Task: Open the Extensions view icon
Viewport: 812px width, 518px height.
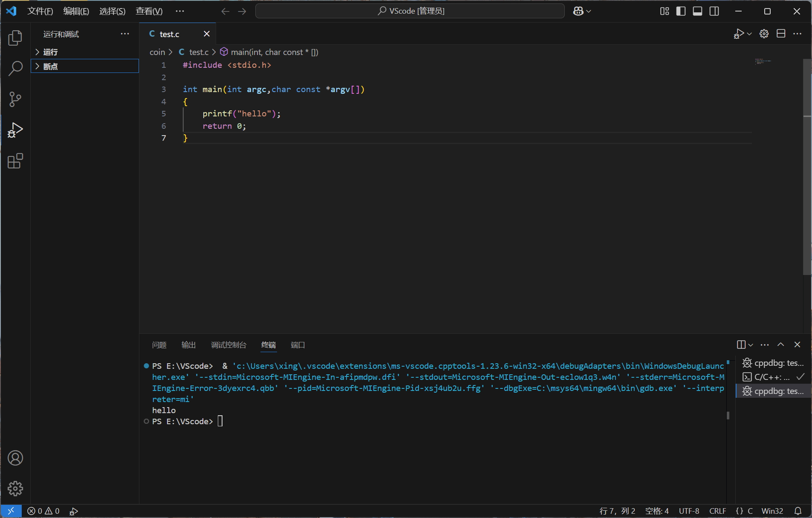Action: click(15, 161)
